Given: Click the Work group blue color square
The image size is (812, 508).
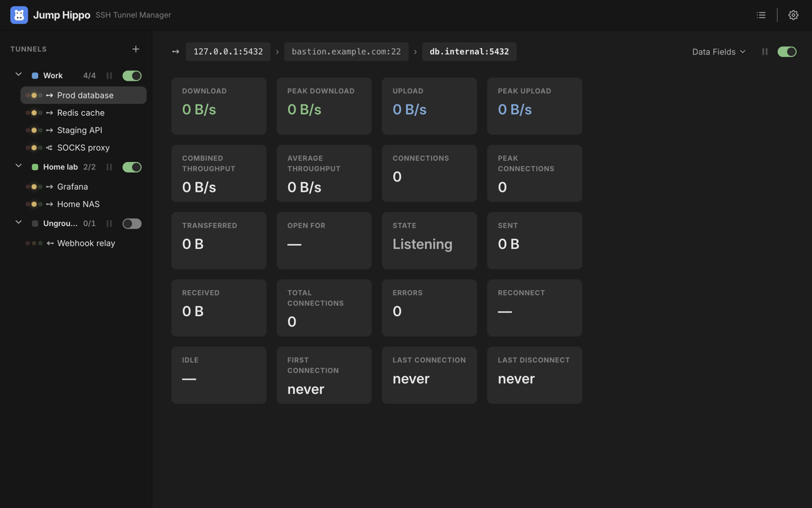Looking at the screenshot, I should point(35,76).
